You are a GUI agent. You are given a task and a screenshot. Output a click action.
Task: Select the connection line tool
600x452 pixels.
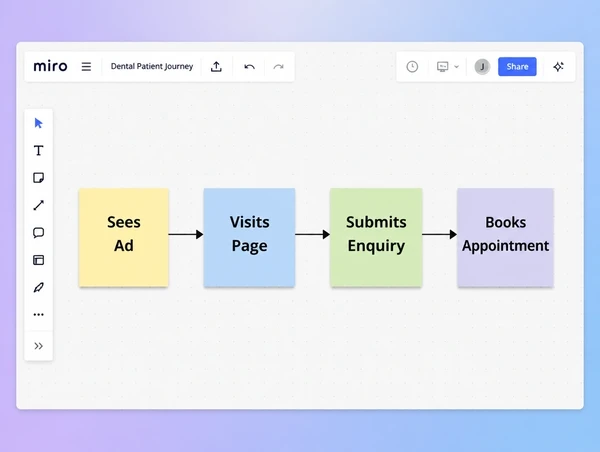tap(39, 205)
